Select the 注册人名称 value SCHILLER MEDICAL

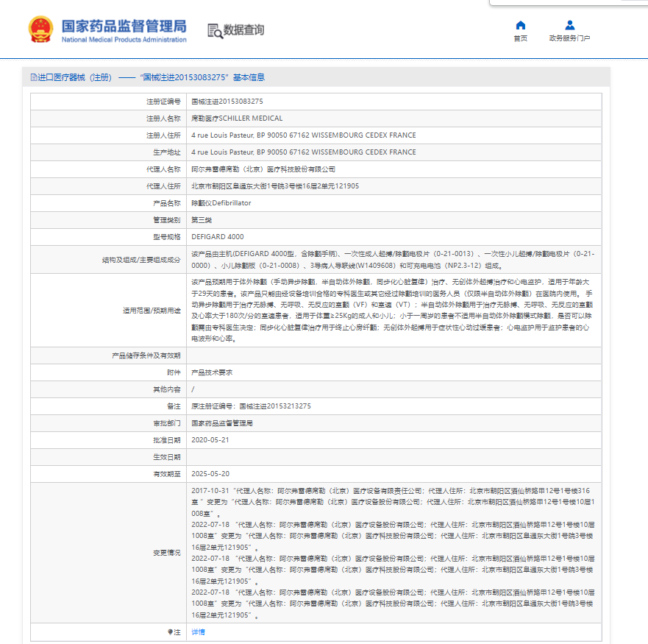click(x=237, y=118)
